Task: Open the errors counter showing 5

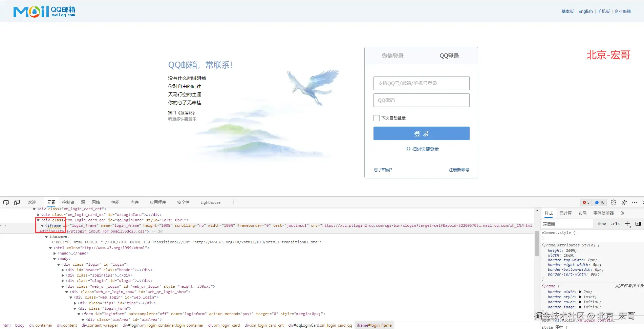Action: [x=586, y=202]
